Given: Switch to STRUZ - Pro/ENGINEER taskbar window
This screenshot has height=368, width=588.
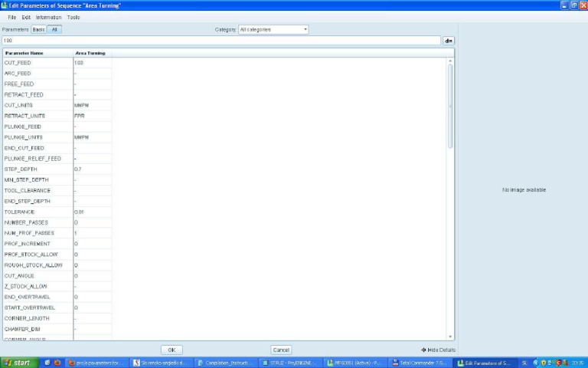Looking at the screenshot, I should pyautogui.click(x=291, y=363).
